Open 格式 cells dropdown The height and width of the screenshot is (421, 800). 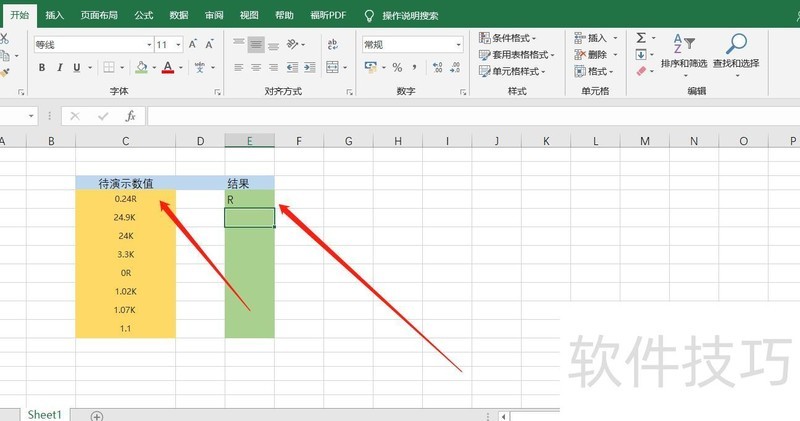(x=611, y=71)
